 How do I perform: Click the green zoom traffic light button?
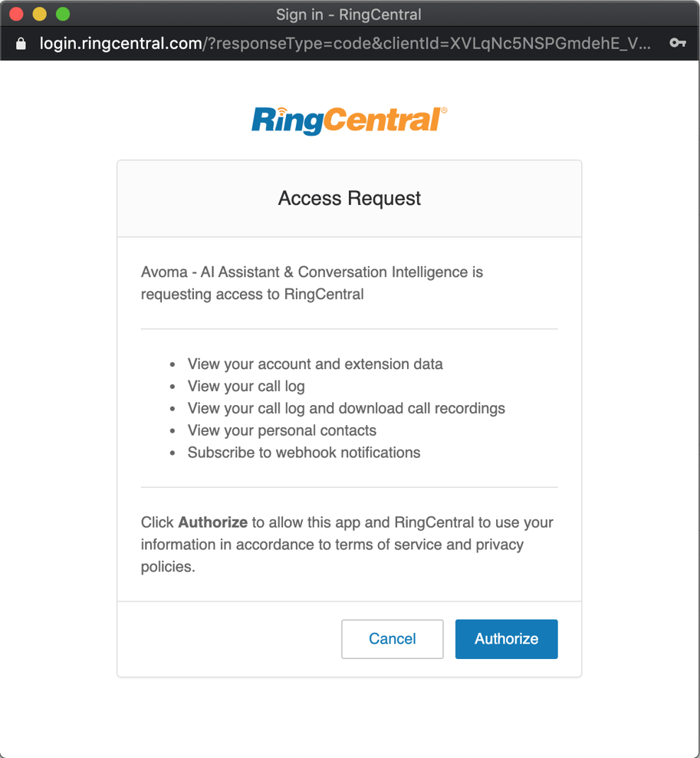(61, 14)
